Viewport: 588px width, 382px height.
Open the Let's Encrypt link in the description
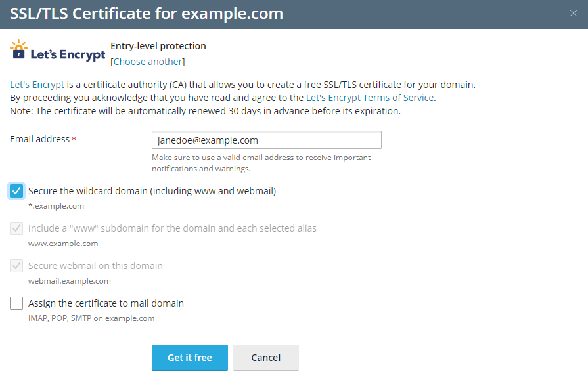point(37,85)
